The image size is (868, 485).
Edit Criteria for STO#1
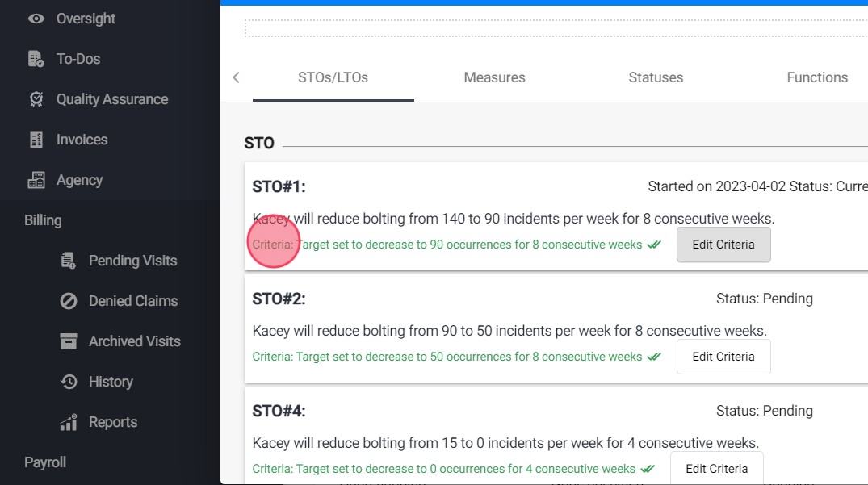(x=723, y=245)
